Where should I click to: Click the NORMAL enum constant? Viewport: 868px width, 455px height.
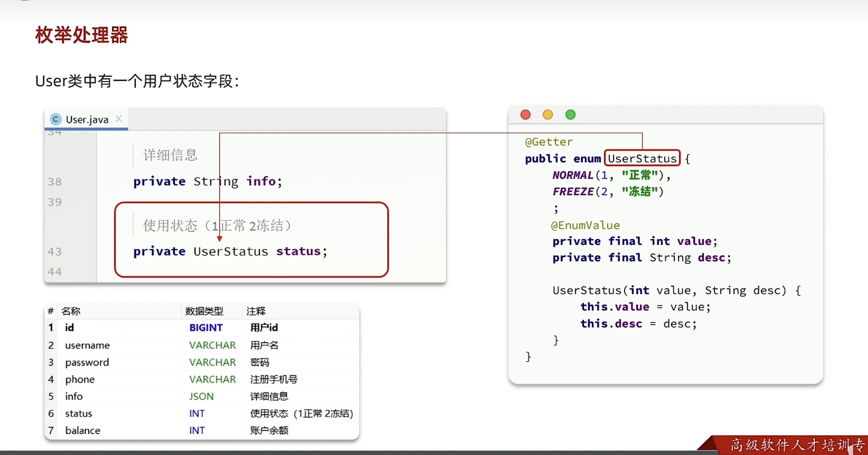pyautogui.click(x=572, y=175)
